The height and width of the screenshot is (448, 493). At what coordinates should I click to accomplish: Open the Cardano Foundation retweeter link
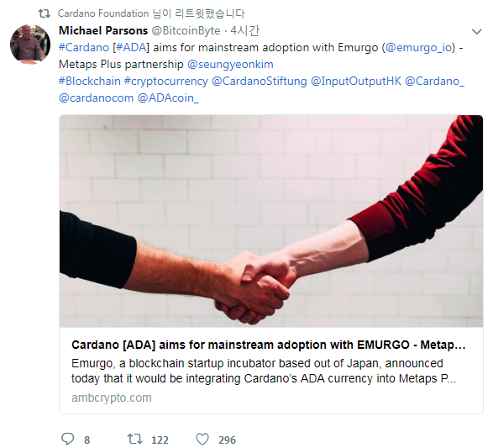coord(103,13)
